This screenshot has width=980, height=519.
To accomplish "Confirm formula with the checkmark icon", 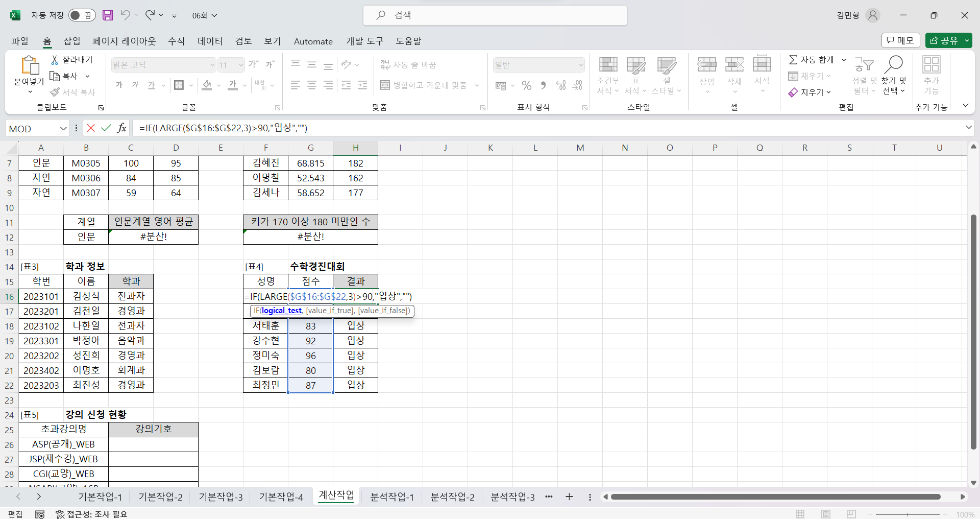I will point(106,128).
